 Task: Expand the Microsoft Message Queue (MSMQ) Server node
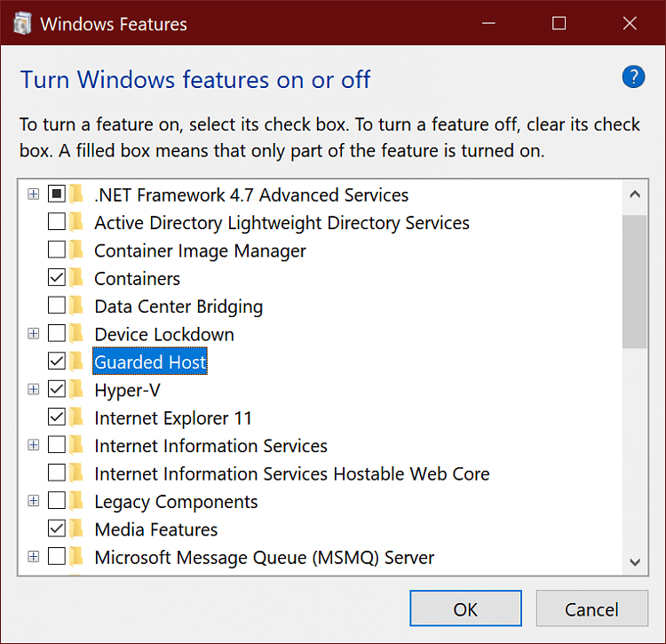(33, 556)
